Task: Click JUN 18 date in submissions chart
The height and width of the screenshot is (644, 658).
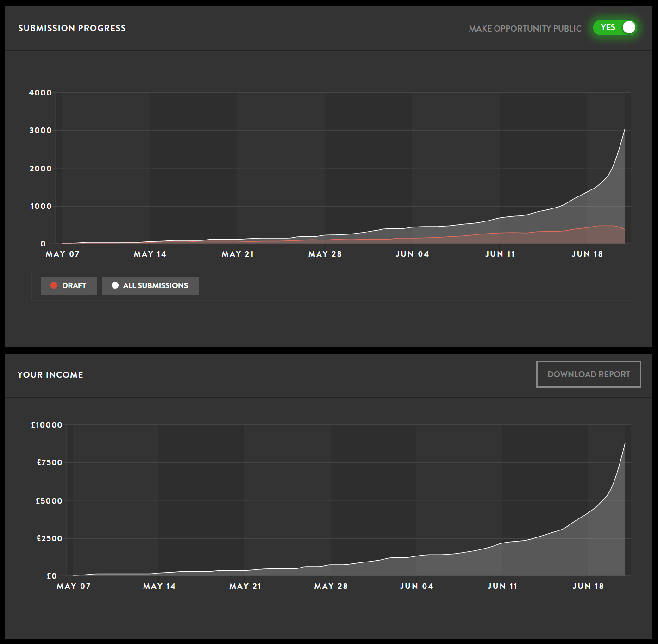Action: pos(587,254)
